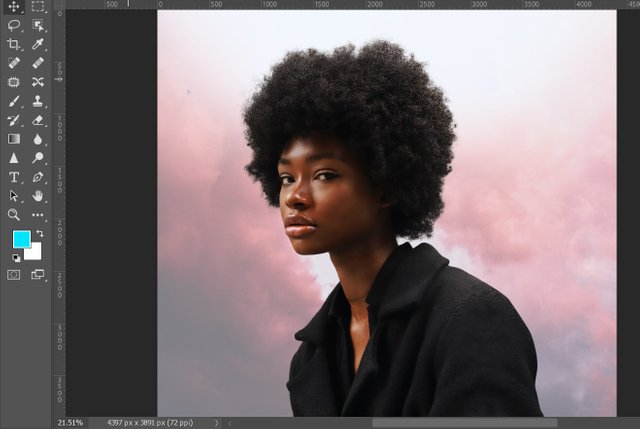Select the Type tool
Viewport: 640px width, 429px height.
click(13, 177)
